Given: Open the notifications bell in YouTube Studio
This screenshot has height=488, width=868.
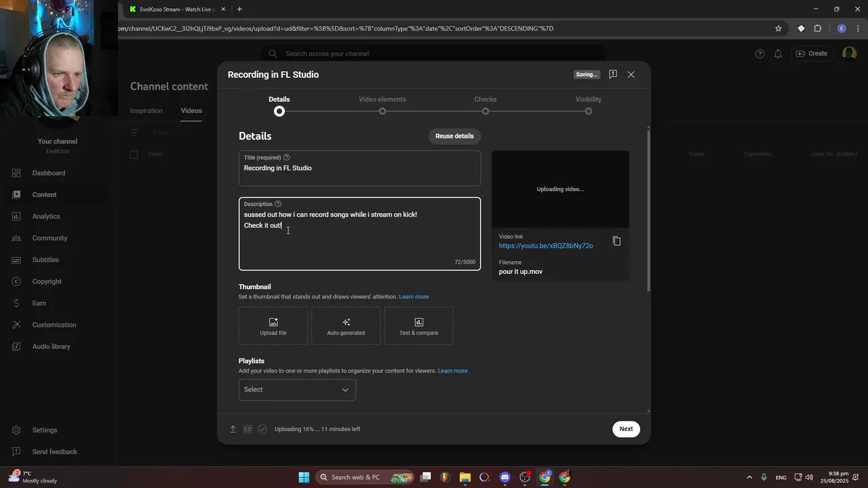Looking at the screenshot, I should (778, 54).
